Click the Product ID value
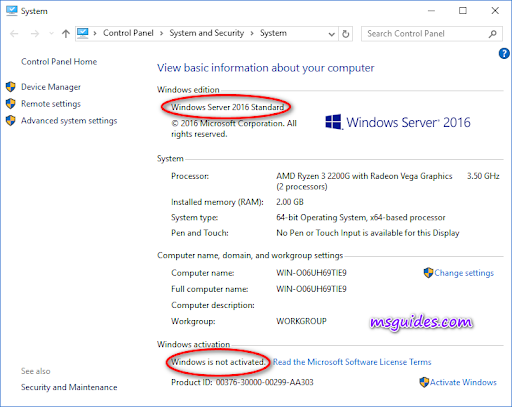Screen dimensions: 512x407 pyautogui.click(x=265, y=382)
